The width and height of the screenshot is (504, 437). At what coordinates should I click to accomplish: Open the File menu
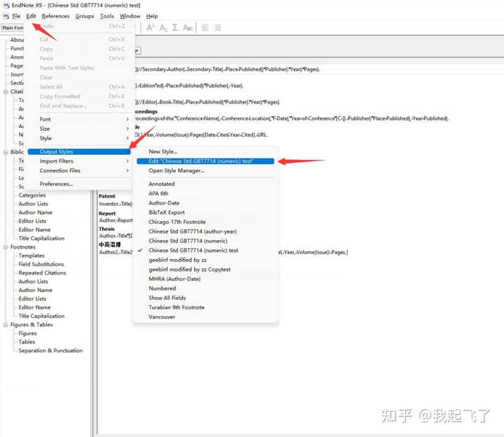pos(16,16)
